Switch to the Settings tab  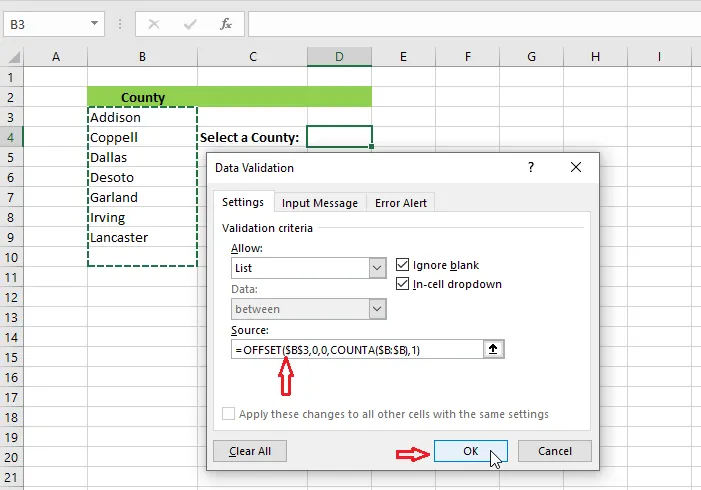243,202
